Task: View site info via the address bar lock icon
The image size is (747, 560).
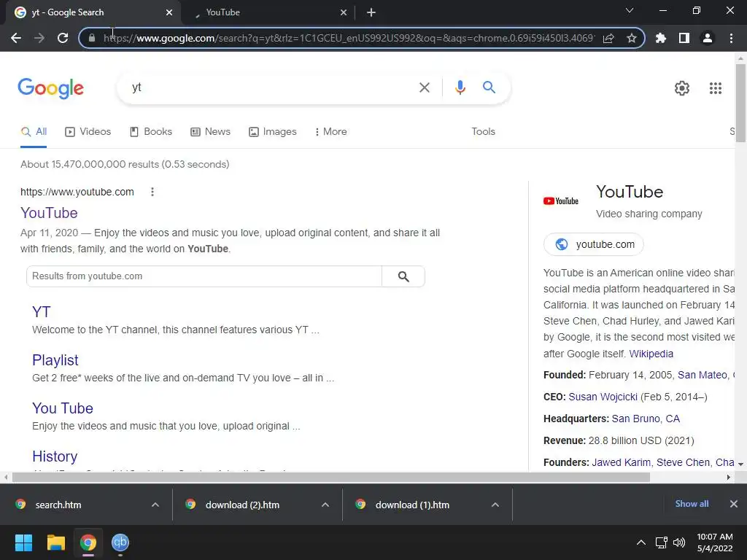Action: click(x=92, y=38)
